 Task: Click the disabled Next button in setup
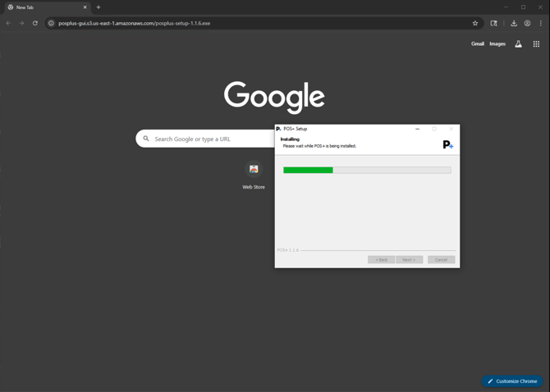point(409,260)
